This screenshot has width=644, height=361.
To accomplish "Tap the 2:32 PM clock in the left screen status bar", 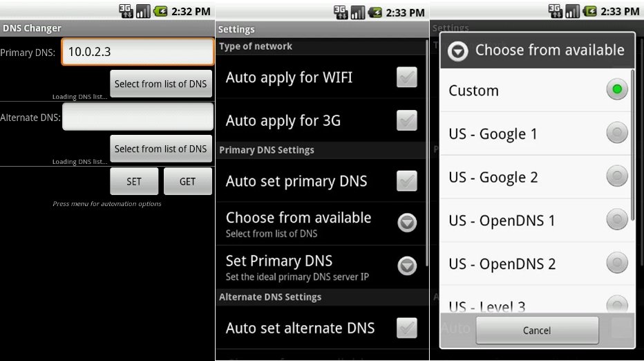I will pyautogui.click(x=191, y=12).
